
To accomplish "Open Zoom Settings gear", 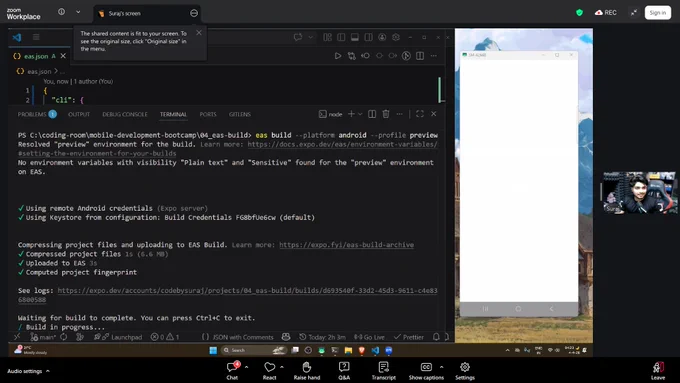I will (465, 371).
